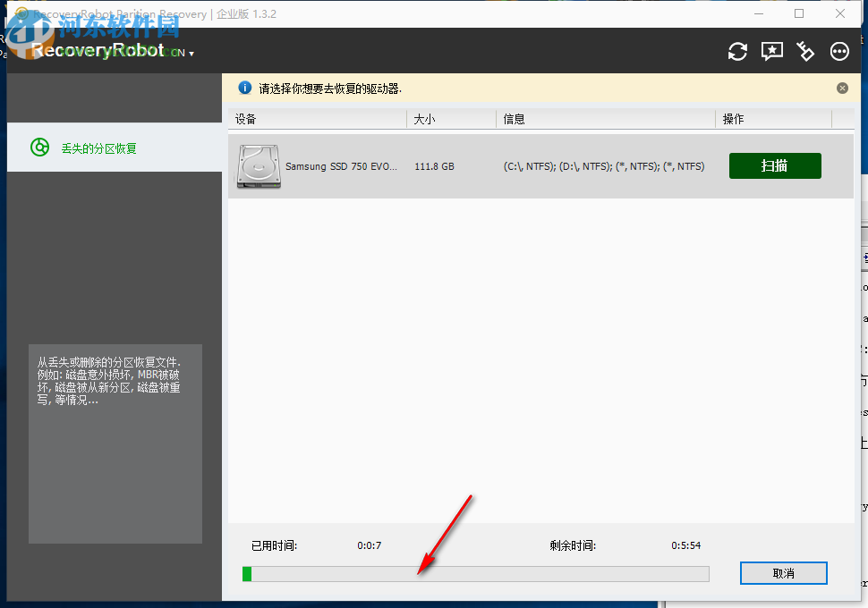Click the refresh/update icon in the top toolbar

click(x=737, y=51)
